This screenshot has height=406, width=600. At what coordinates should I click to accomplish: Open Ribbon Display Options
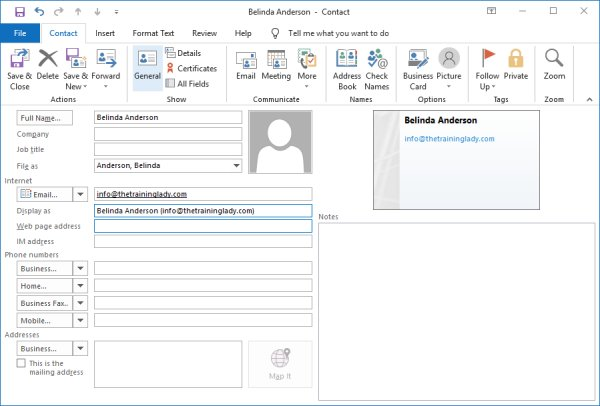pos(491,11)
